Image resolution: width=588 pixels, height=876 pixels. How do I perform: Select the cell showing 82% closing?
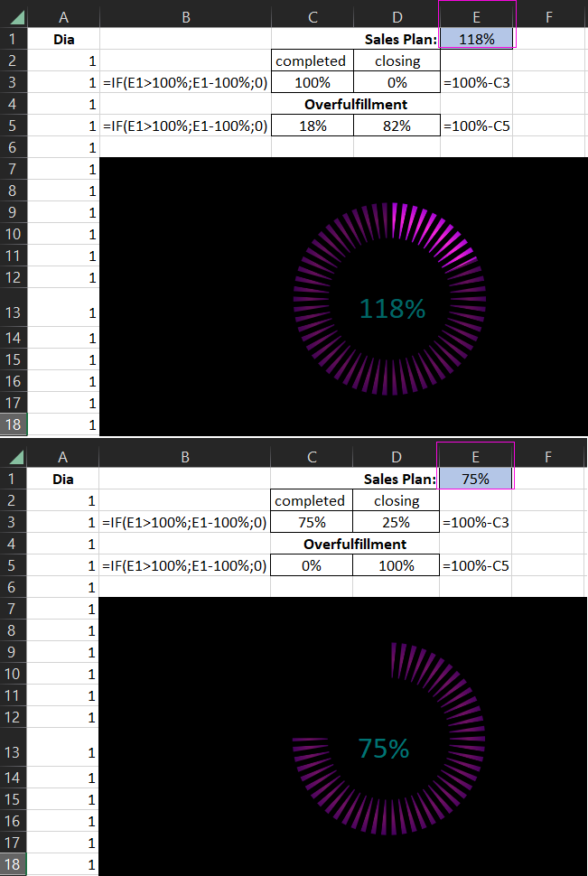coord(397,126)
